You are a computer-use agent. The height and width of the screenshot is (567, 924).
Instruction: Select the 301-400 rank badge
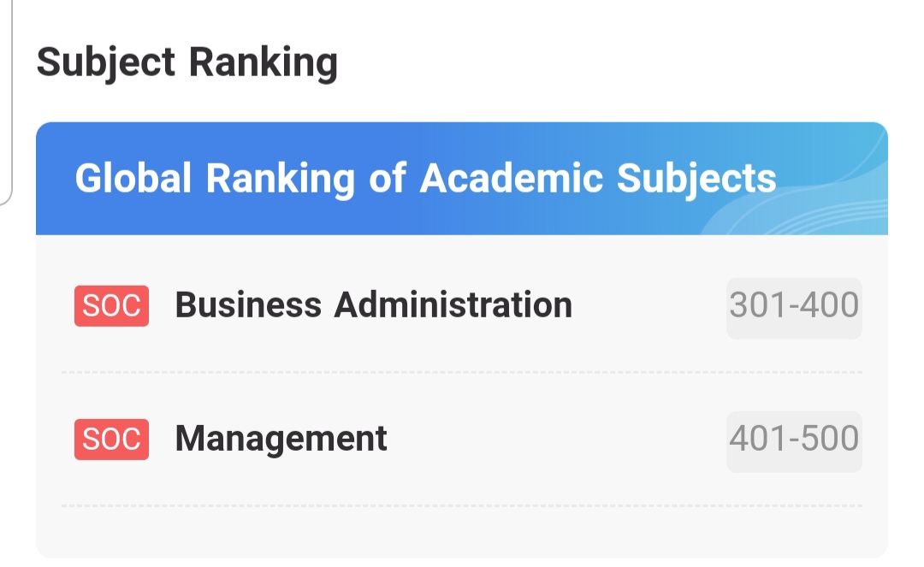coord(794,305)
